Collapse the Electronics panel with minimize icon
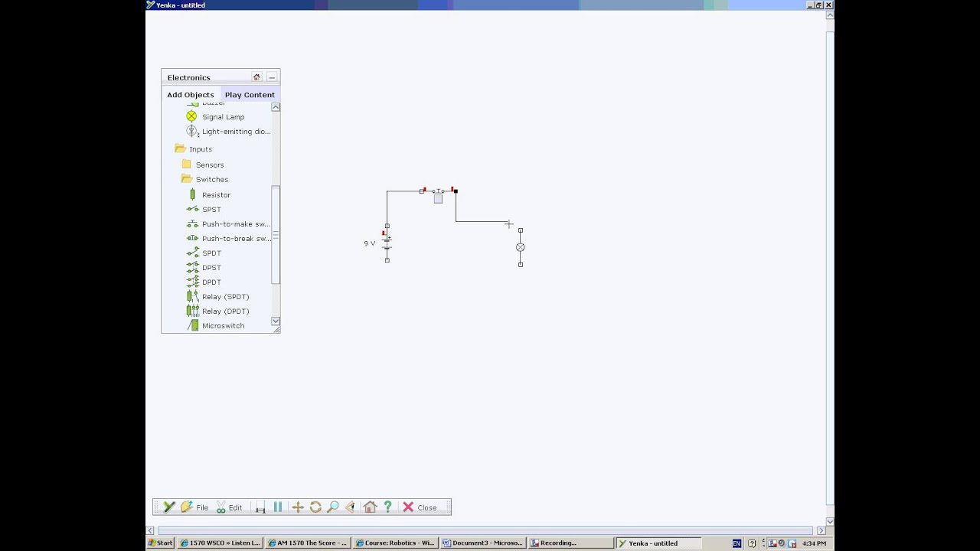Image resolution: width=980 pixels, height=551 pixels. pyautogui.click(x=272, y=77)
